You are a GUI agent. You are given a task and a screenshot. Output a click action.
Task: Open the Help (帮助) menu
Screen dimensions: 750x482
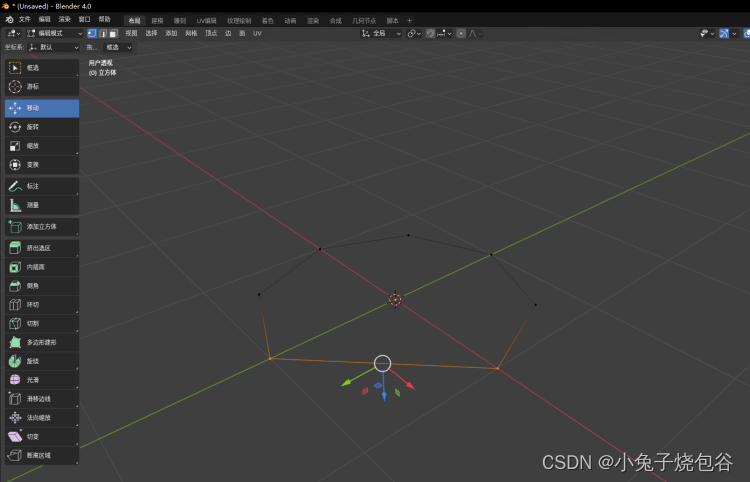pyautogui.click(x=104, y=20)
